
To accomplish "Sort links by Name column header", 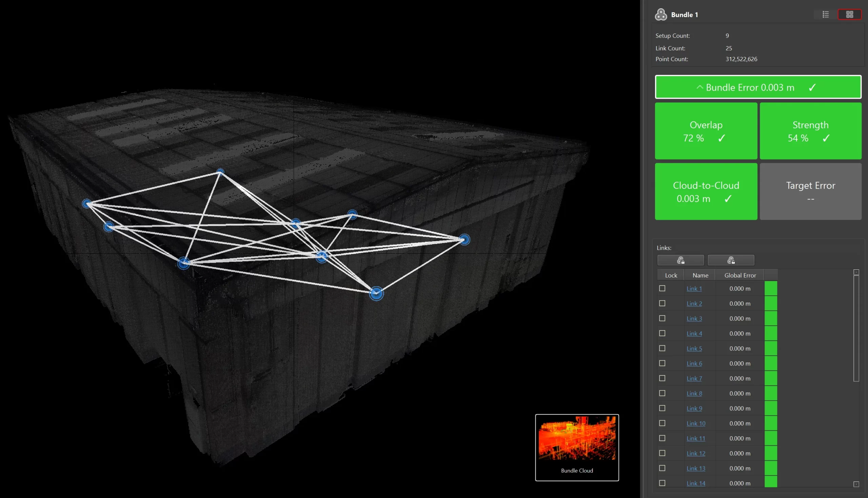I will 700,275.
